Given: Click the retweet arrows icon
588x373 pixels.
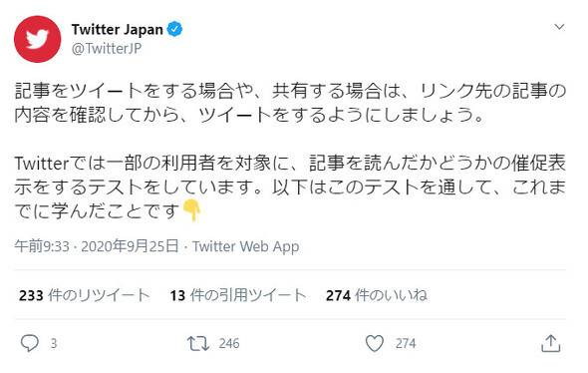Looking at the screenshot, I should [198, 343].
